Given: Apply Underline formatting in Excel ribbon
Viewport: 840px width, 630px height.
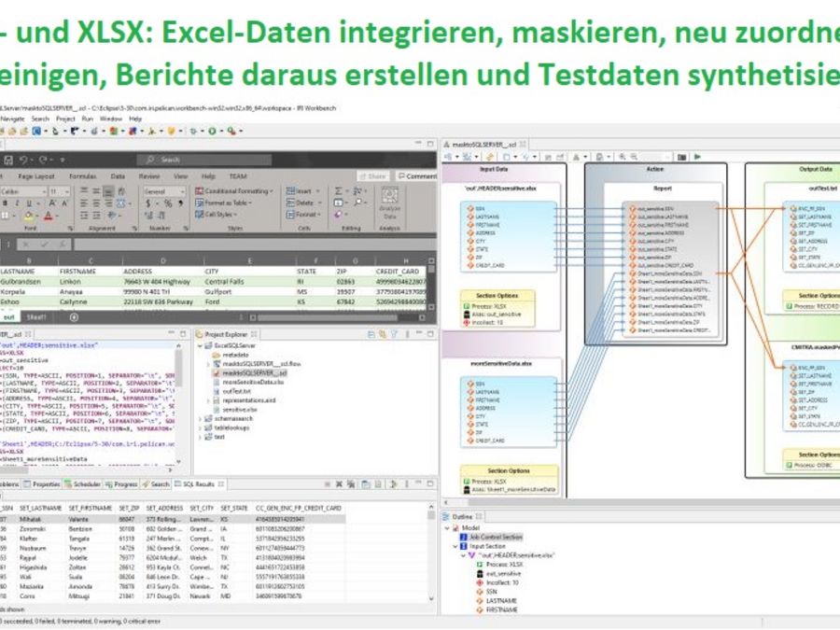Looking at the screenshot, I should (x=29, y=203).
